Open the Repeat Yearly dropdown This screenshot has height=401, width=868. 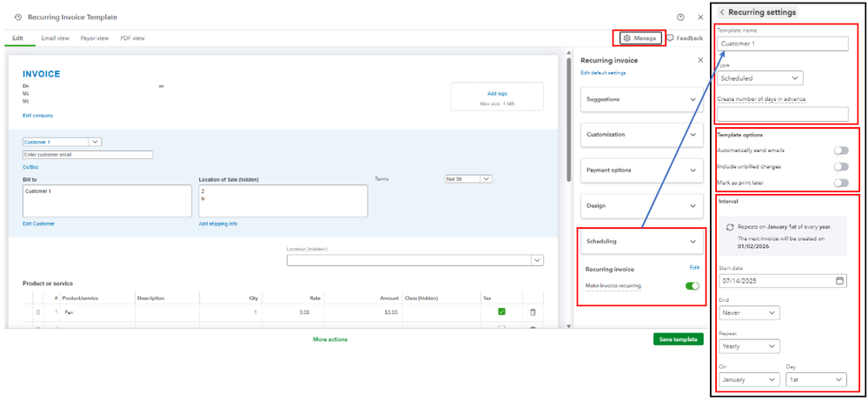tap(748, 346)
